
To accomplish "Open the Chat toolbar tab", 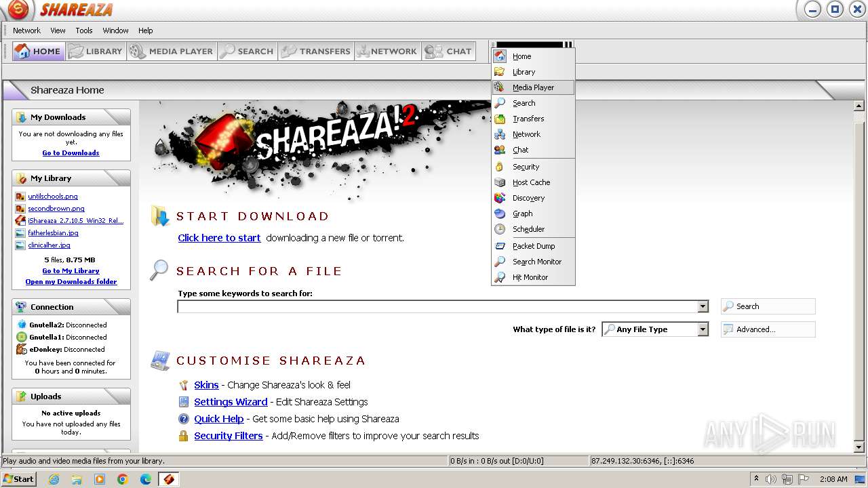I will (x=448, y=52).
